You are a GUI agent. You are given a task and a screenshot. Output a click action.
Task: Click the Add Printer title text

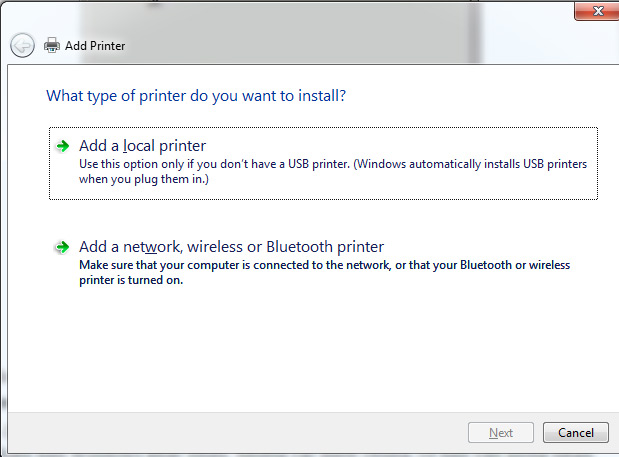(95, 46)
